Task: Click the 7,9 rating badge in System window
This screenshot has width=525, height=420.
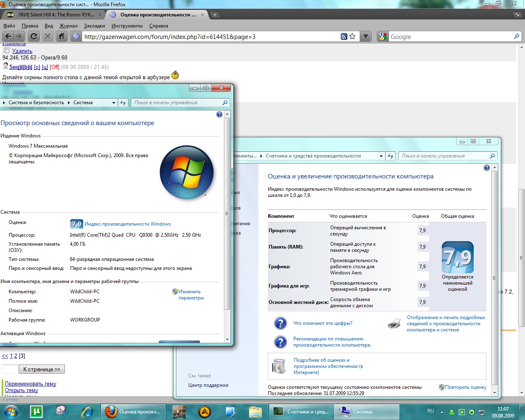Action: point(76,224)
